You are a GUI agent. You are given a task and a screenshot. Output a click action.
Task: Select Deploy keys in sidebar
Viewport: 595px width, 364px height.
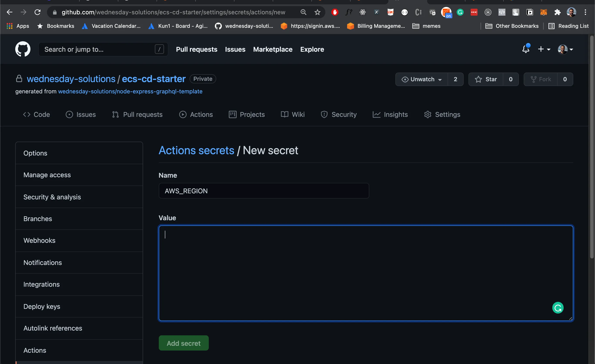pyautogui.click(x=79, y=306)
